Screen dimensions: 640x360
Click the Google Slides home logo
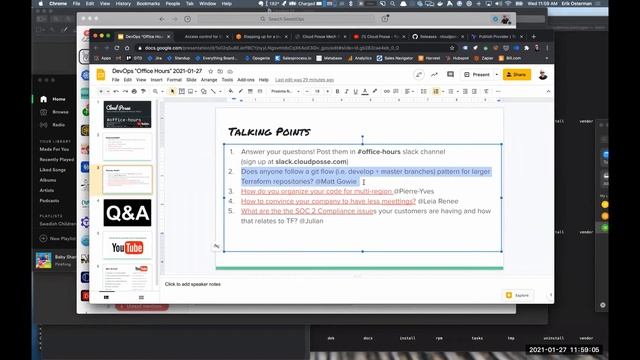click(x=101, y=75)
